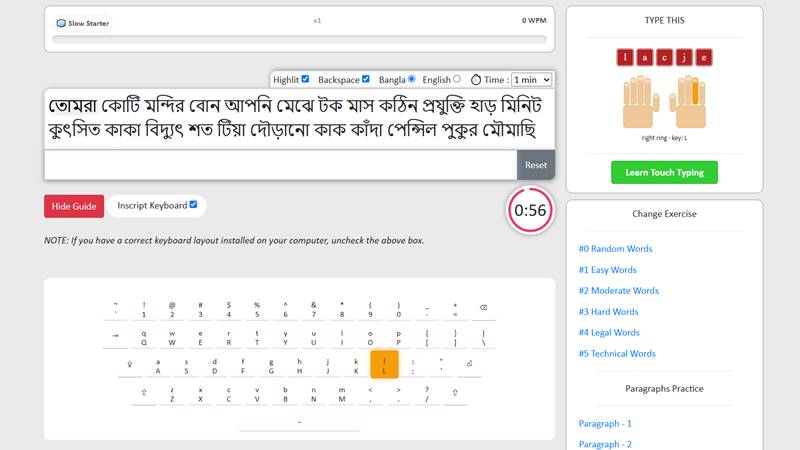Open the #5 Technical Words exercise
Screen dimensions: 800x450
617,354
